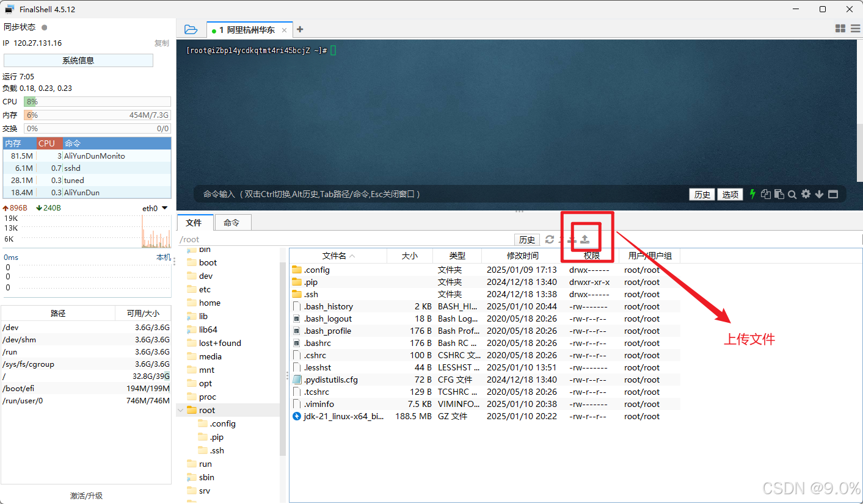The height and width of the screenshot is (504, 863).
Task: Click the refresh icon above file list
Action: coord(550,239)
